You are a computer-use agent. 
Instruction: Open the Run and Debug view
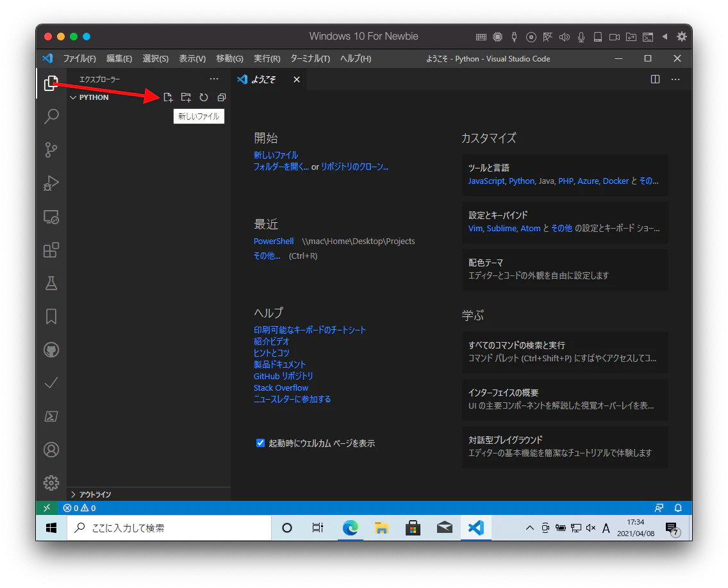[x=51, y=183]
